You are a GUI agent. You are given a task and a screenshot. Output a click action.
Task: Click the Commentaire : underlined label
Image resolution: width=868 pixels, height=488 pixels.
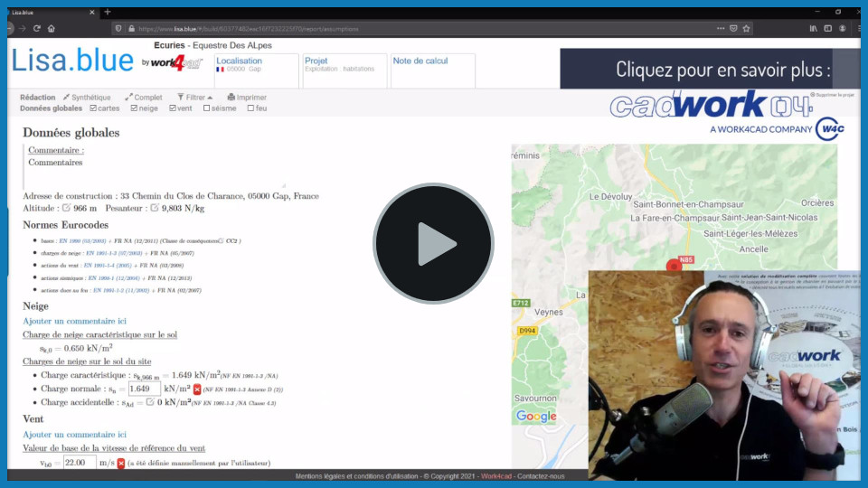pos(56,150)
